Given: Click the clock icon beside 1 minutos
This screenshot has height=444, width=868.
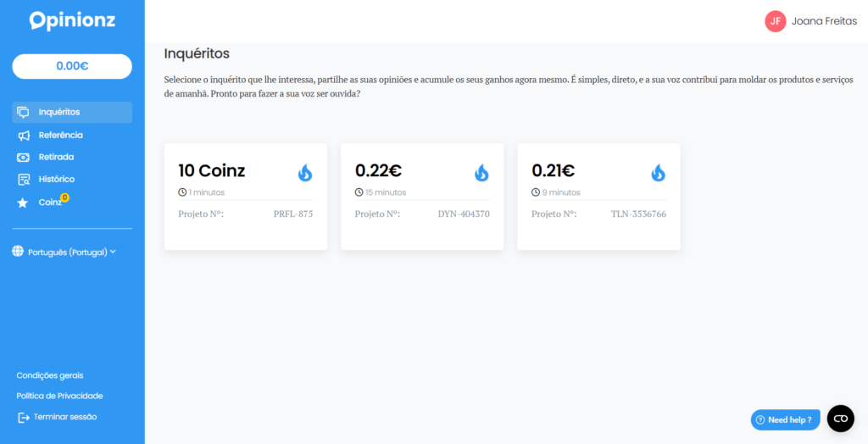Looking at the screenshot, I should (x=182, y=192).
